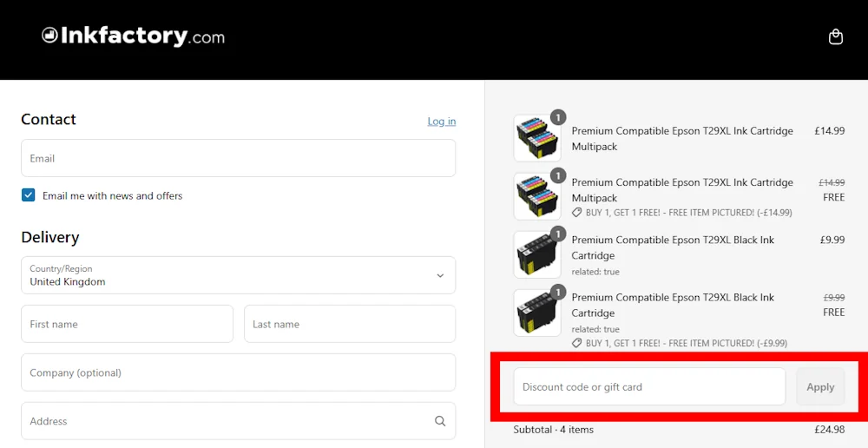Click FREE label on the Black Ink row
Screen dimensions: 868x448
click(833, 313)
